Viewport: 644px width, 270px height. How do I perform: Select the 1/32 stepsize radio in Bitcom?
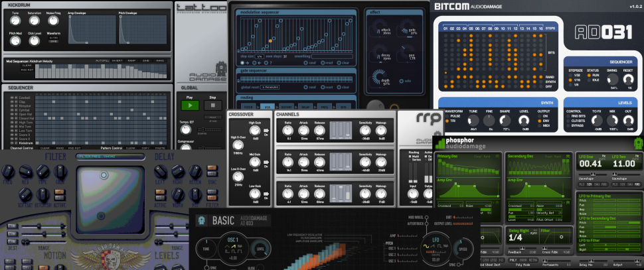tap(573, 76)
